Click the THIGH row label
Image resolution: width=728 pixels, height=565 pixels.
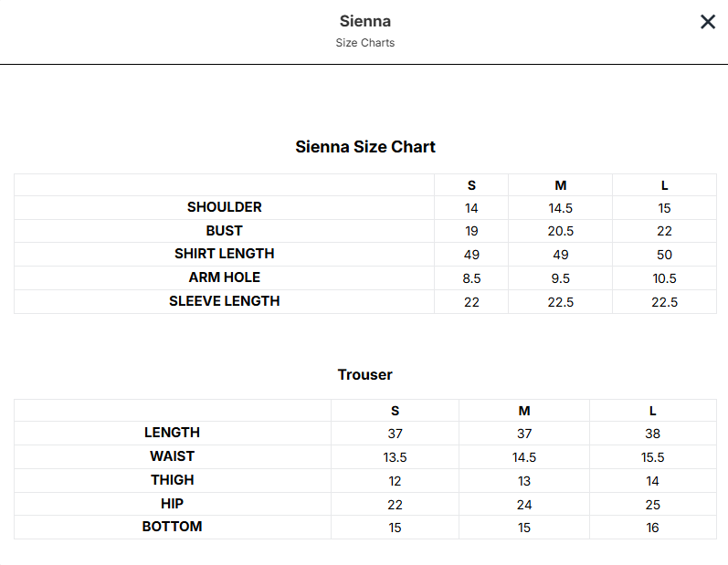[173, 479]
